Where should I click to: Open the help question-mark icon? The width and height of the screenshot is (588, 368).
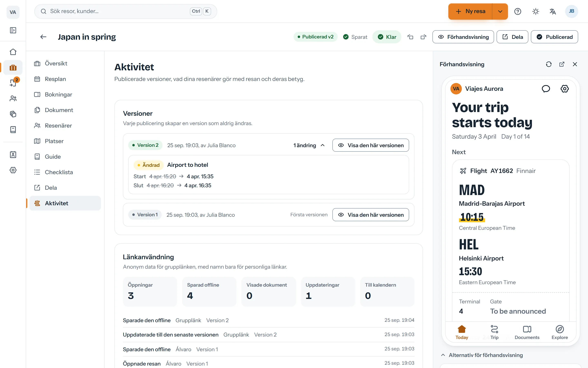coord(518,11)
